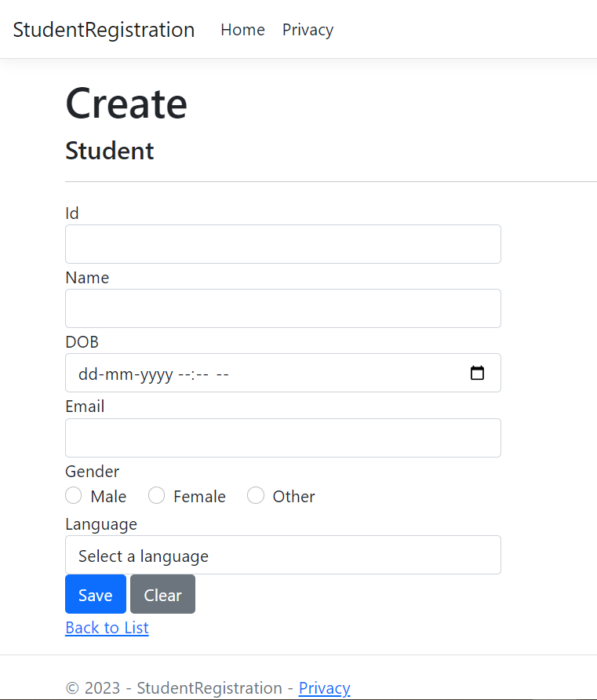
Task: Click the 'Student' subheading text
Action: 109,151
